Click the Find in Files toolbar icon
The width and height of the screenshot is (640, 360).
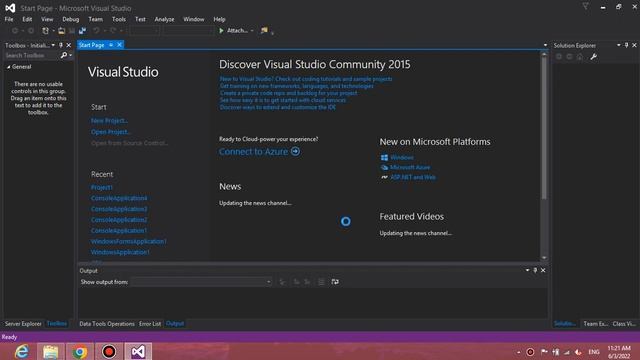click(x=264, y=31)
